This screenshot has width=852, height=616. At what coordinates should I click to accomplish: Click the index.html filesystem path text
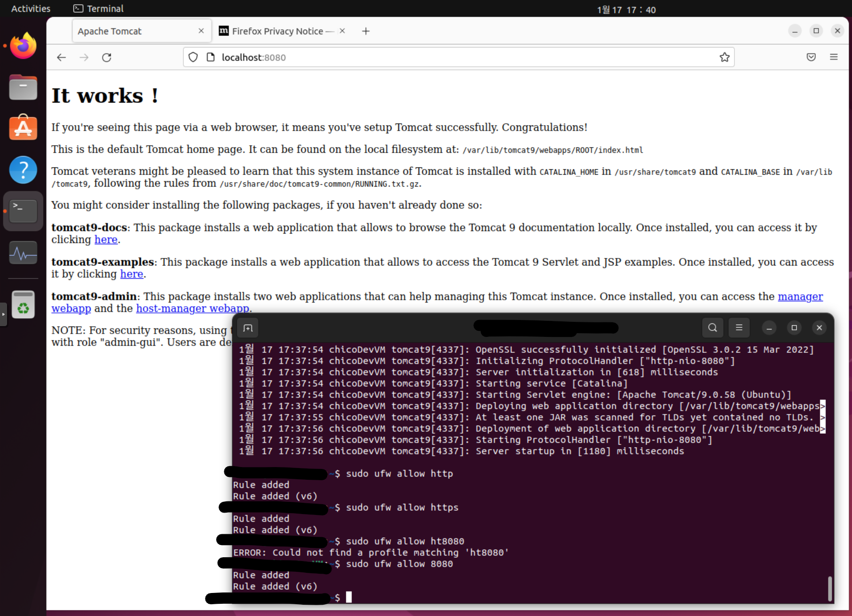pyautogui.click(x=553, y=150)
